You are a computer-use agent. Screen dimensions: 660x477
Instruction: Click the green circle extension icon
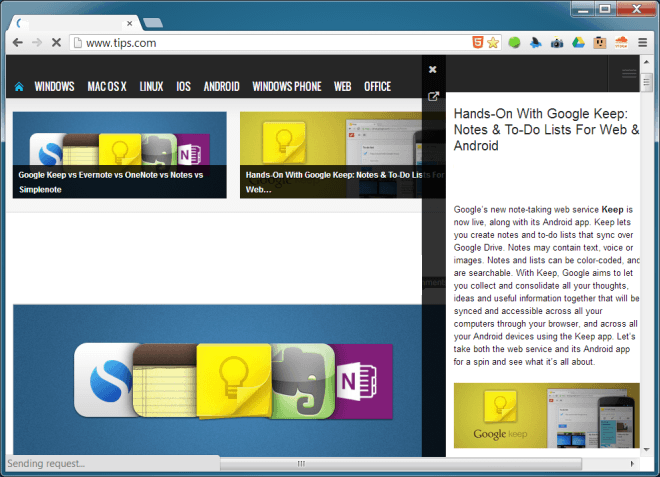[x=514, y=43]
